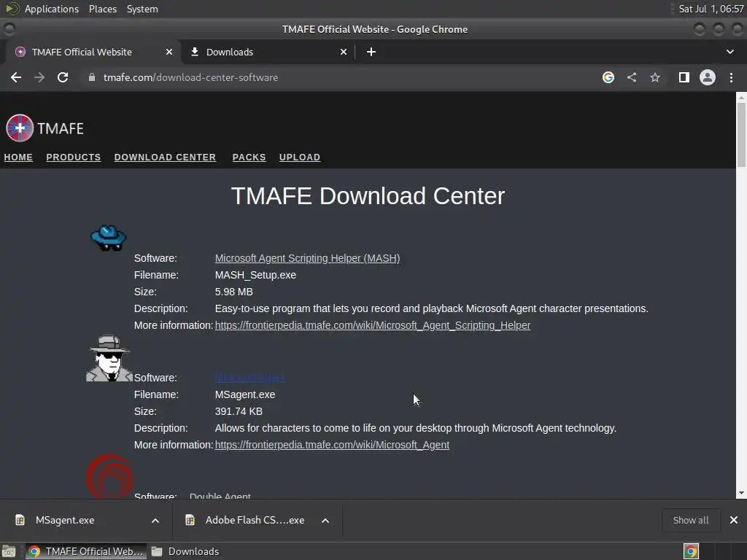Click the Microsoft Agent software link

(x=250, y=378)
